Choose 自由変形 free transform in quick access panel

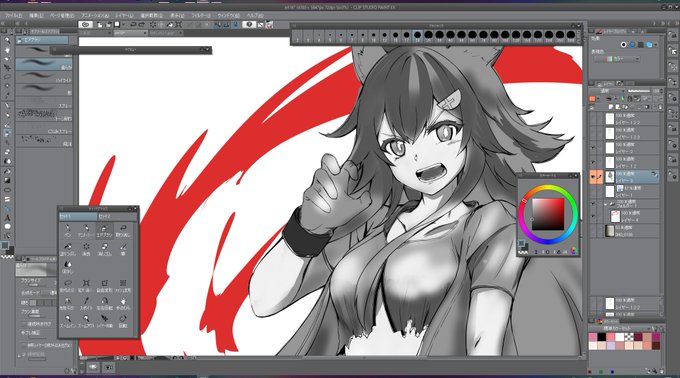click(x=105, y=285)
